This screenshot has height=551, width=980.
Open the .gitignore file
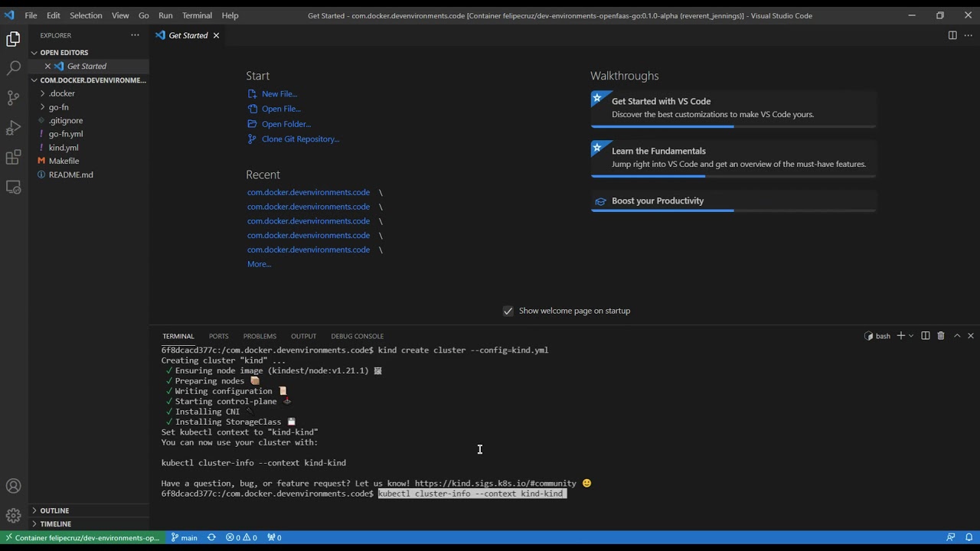90,121
